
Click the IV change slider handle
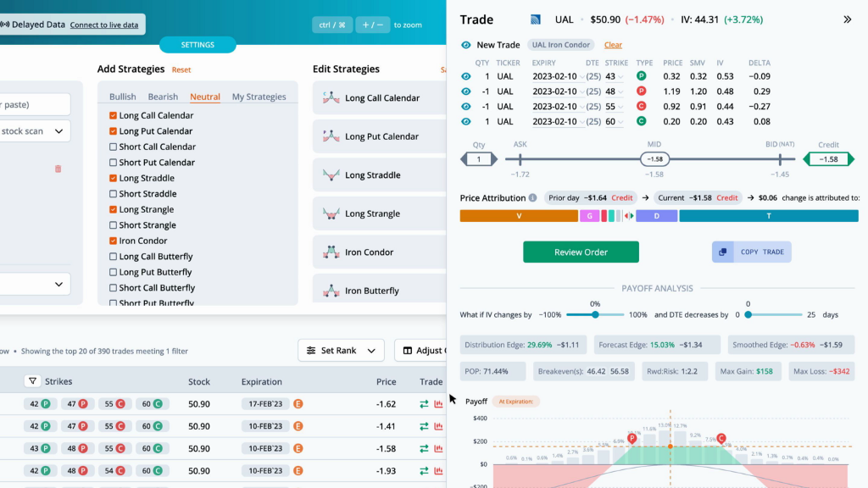point(595,315)
